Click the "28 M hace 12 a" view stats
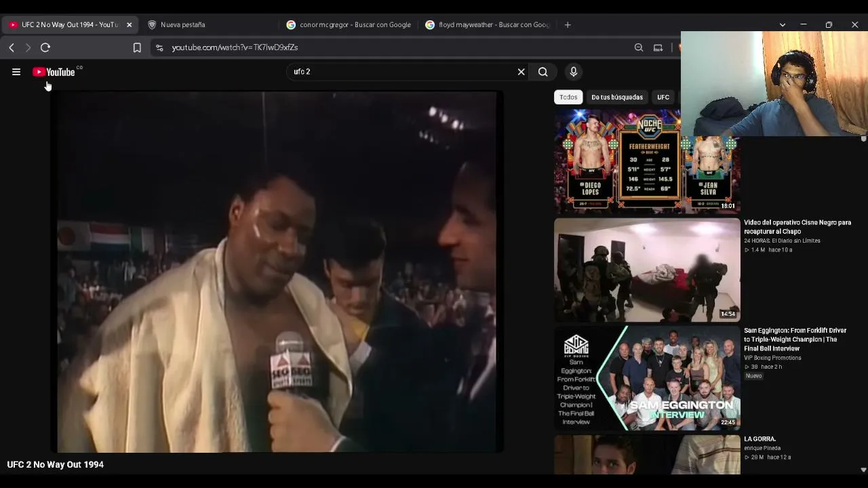Screen dimensions: 868x488 (768, 457)
